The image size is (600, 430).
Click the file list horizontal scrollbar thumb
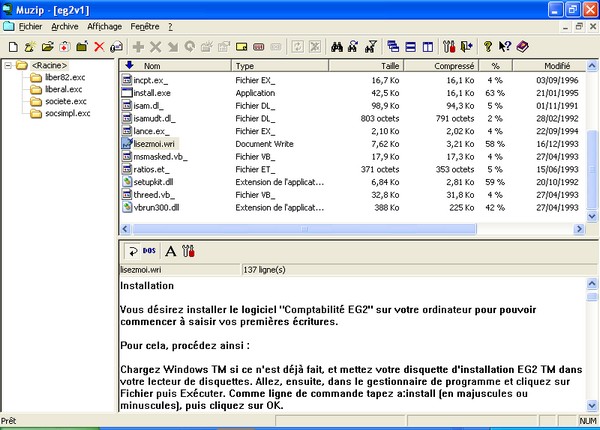304,229
